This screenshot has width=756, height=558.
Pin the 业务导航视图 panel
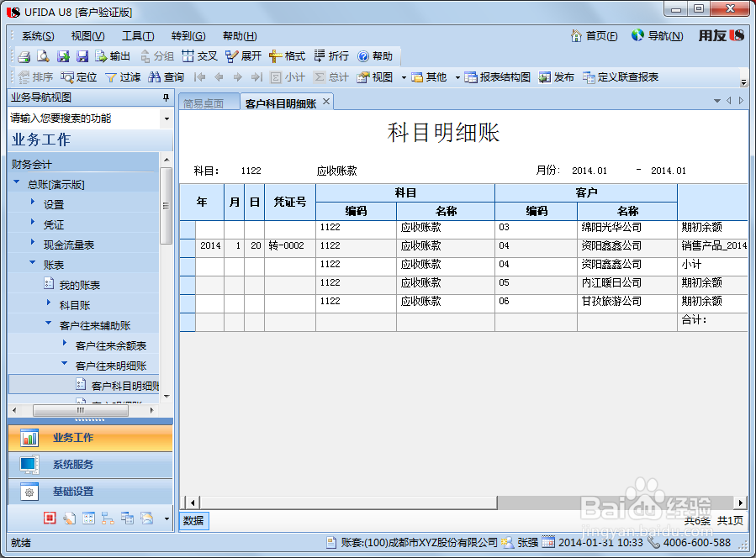[166, 97]
